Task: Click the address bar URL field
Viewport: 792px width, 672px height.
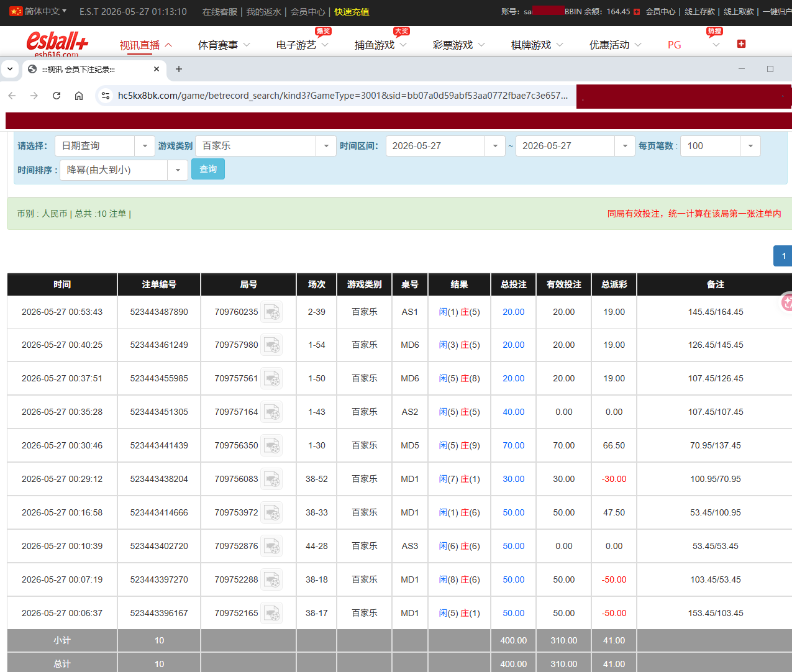Action: (x=342, y=96)
